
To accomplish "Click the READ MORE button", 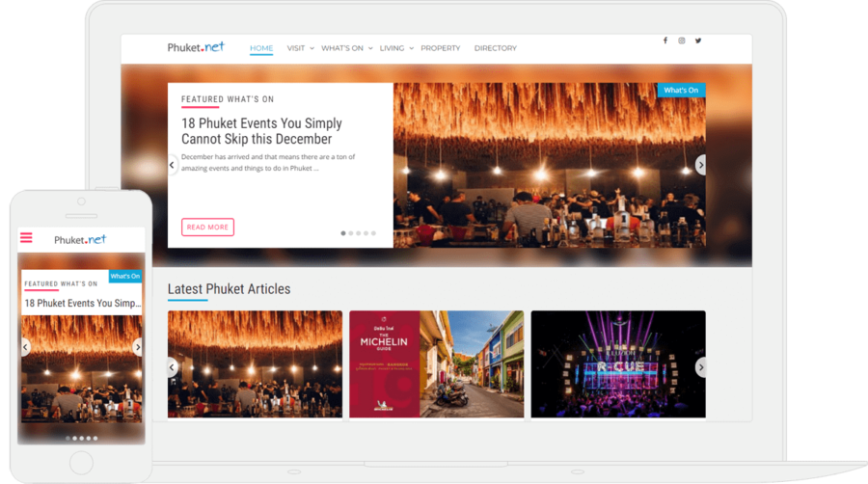I will pos(207,228).
